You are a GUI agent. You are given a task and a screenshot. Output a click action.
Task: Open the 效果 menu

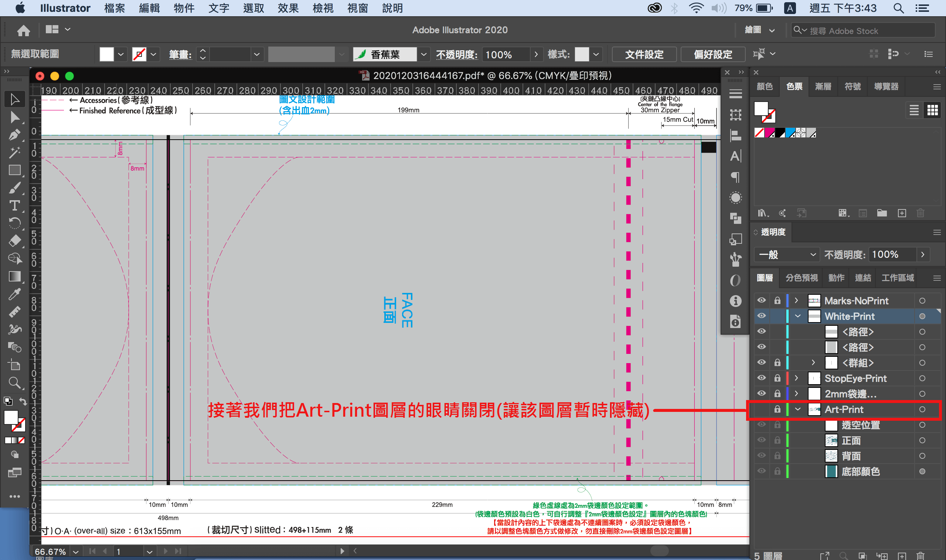[x=288, y=8]
